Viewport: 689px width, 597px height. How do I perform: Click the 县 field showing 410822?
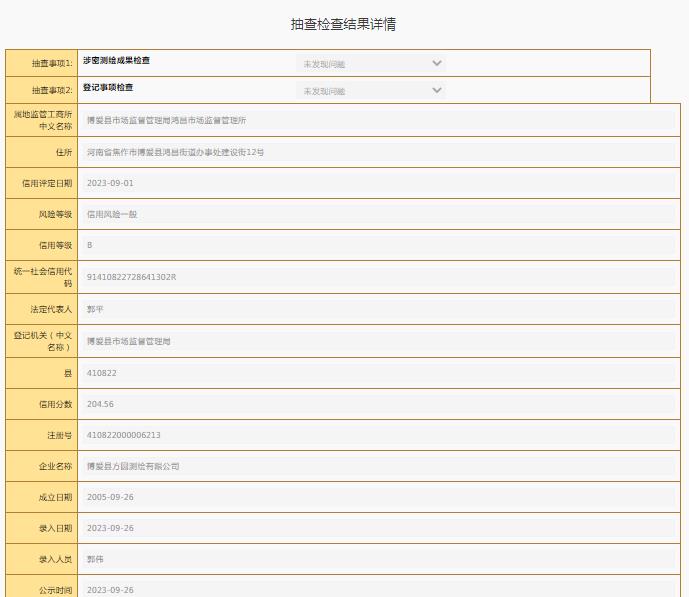coord(378,373)
